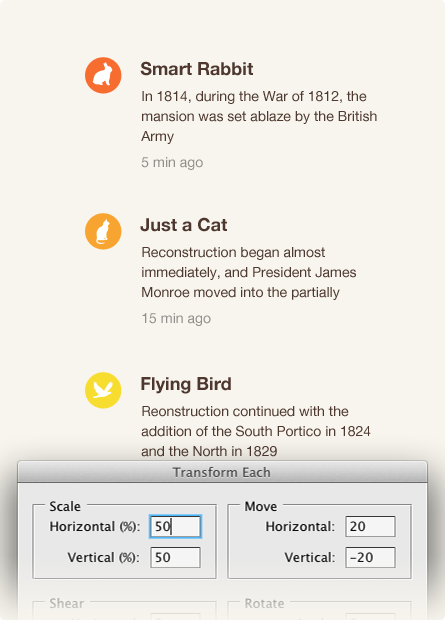Image resolution: width=445 pixels, height=620 pixels.
Task: Click the Move group label
Action: click(x=261, y=506)
